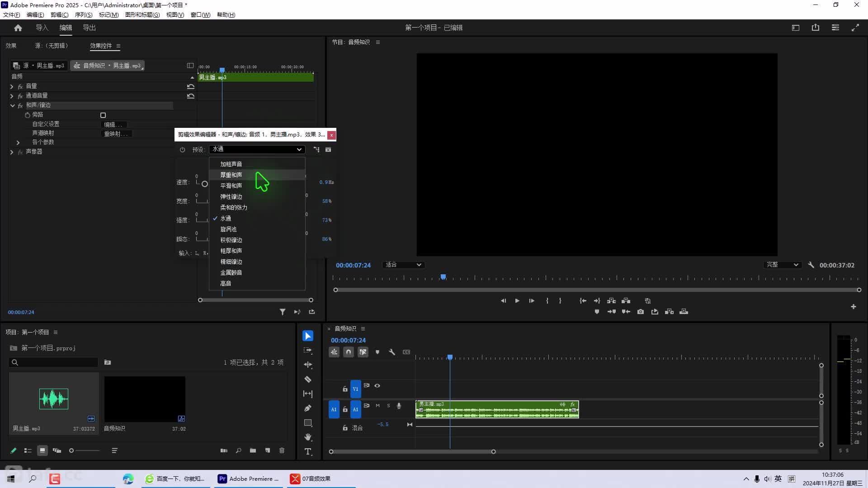This screenshot has height=488, width=868.
Task: Select the Rectangle tool
Action: pos(308,422)
